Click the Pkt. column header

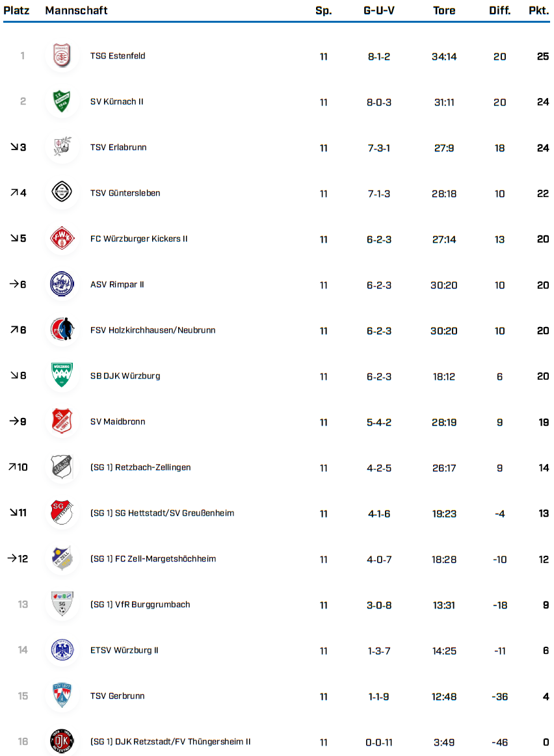538,10
